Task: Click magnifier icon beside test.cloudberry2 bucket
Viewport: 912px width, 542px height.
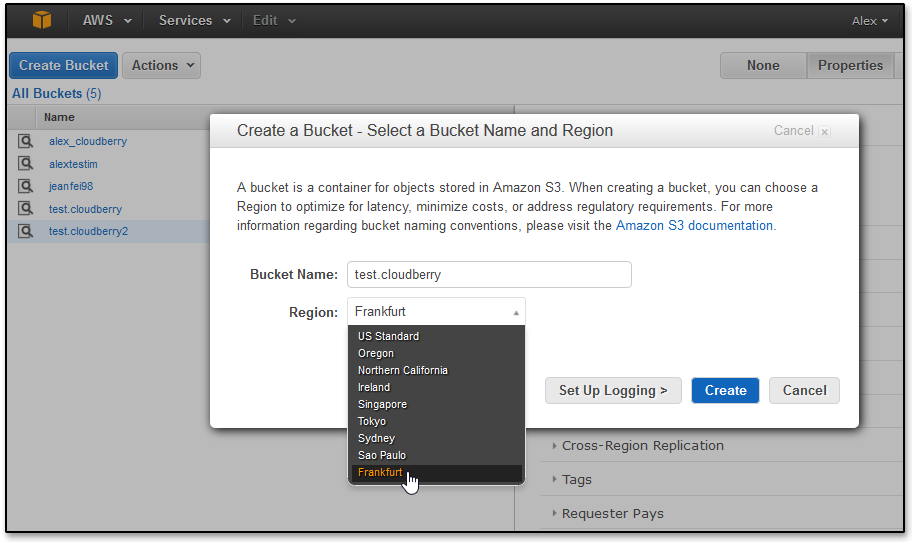Action: point(25,231)
